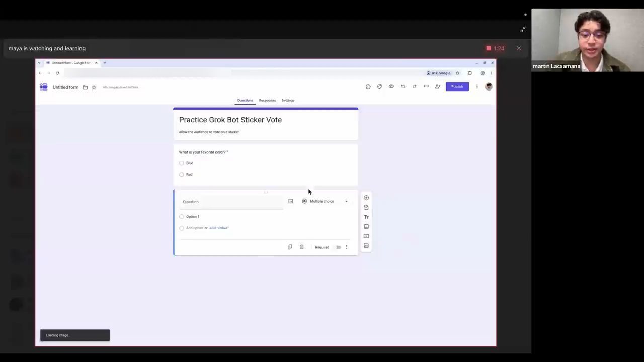
Task: Click the add "Other" link
Action: 219,228
